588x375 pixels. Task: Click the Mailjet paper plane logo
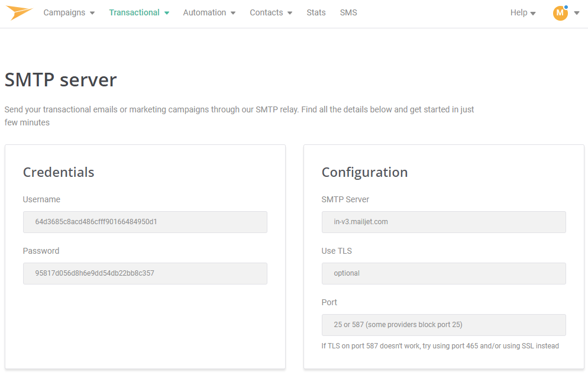click(20, 12)
